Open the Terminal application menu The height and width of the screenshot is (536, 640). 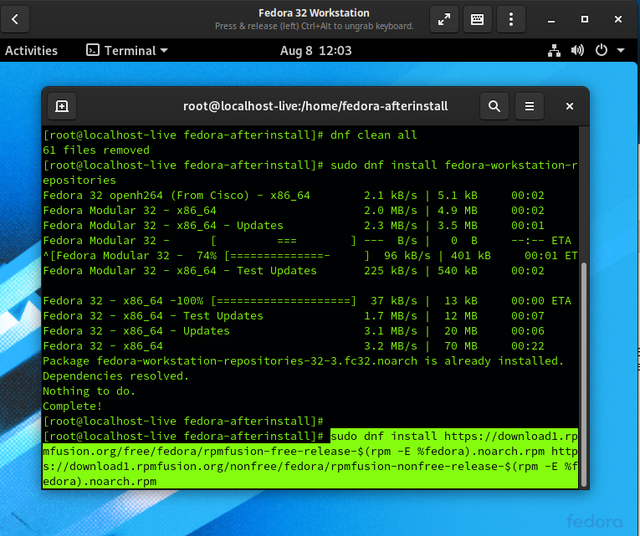point(127,51)
